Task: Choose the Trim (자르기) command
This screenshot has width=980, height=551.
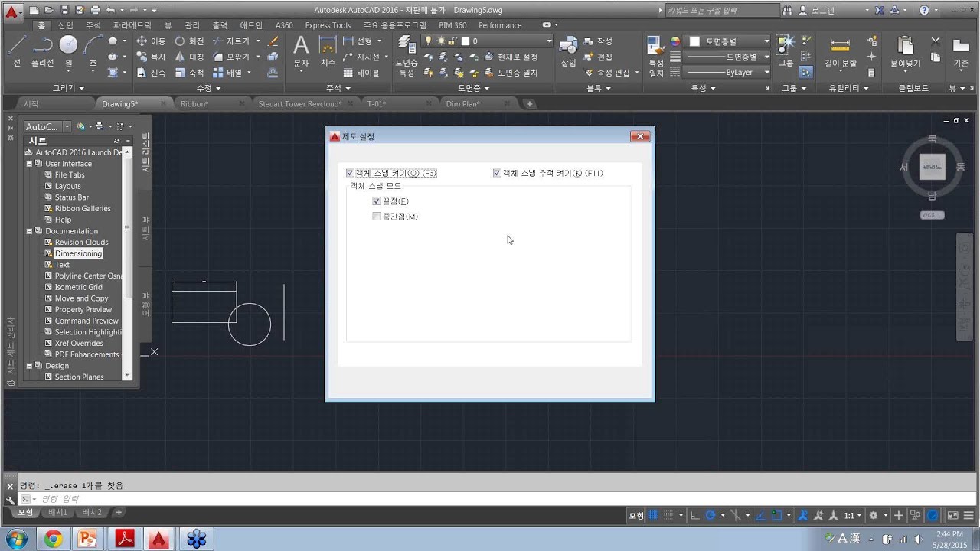Action: pos(232,41)
